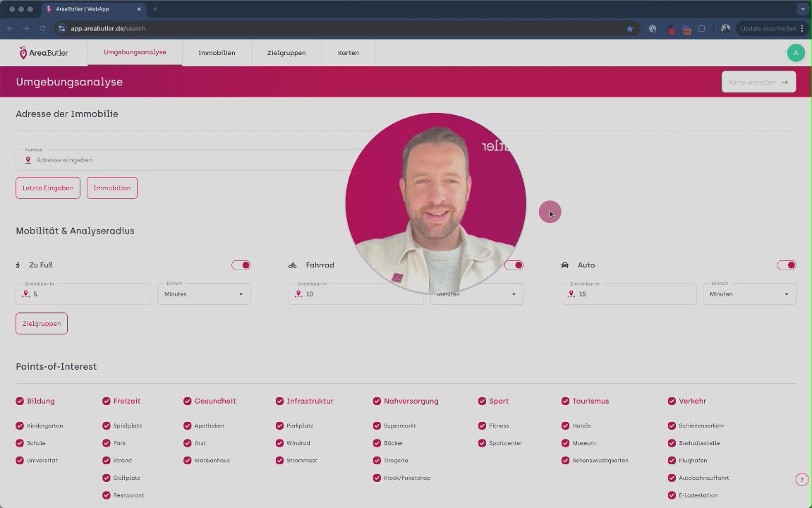Open the tab search chevron
Screen dimensions: 812x508
point(803,8)
